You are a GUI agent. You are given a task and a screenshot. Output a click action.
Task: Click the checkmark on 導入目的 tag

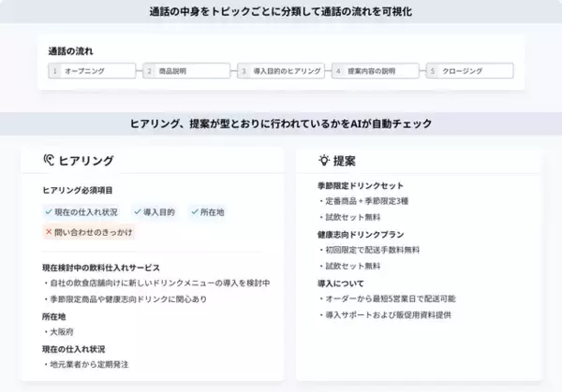pos(138,212)
